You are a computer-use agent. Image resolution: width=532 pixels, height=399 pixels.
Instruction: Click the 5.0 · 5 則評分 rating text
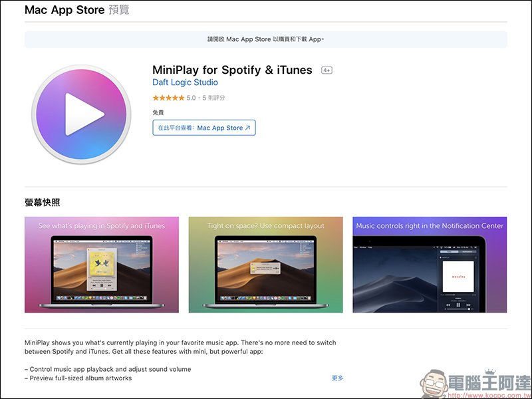click(205, 98)
